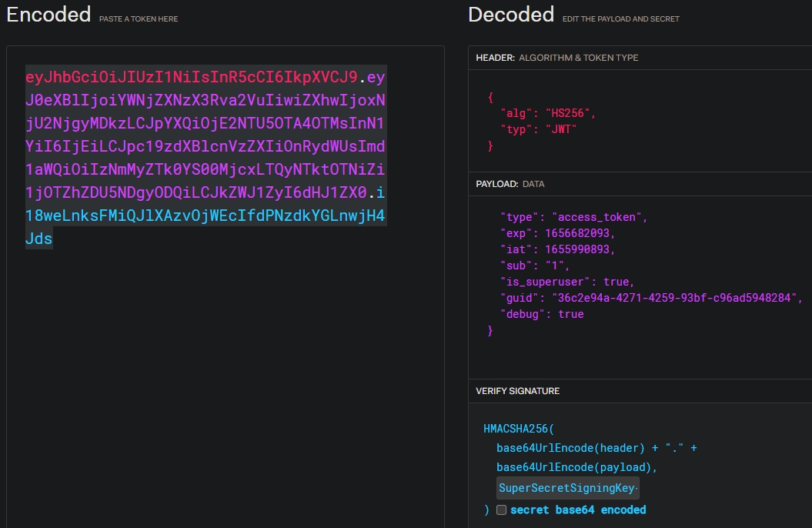Click the HEADER: ALGORITHM & TOKEN TYPE label
The width and height of the screenshot is (812, 528).
(x=556, y=58)
